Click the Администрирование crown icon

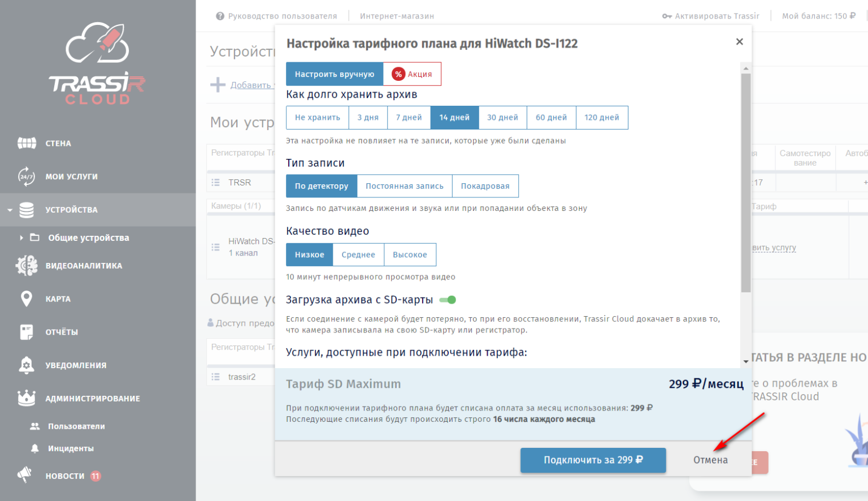[27, 398]
